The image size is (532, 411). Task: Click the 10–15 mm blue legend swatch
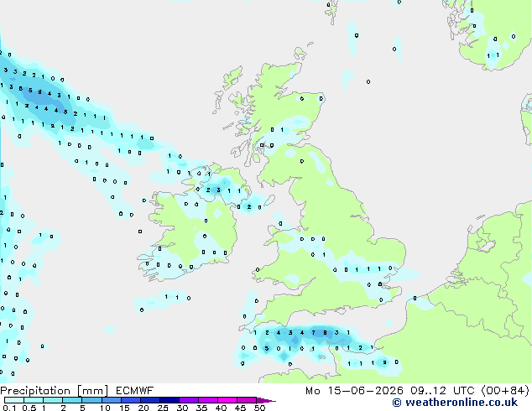[111, 400]
